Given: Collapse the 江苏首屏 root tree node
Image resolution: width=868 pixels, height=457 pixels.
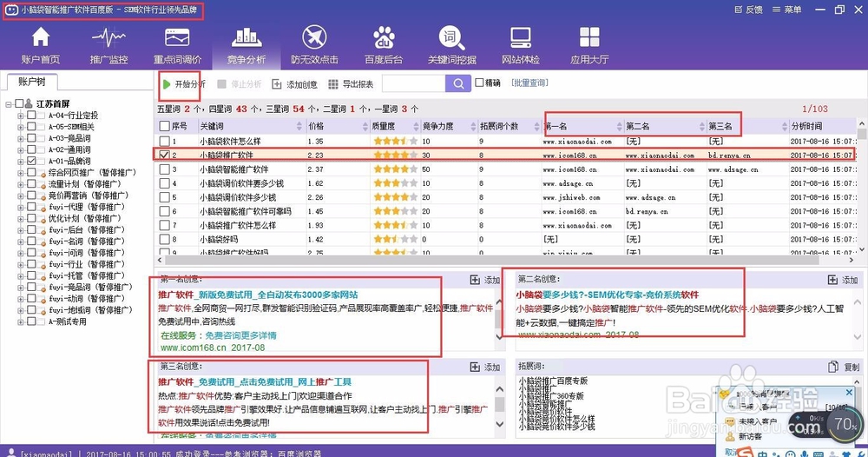Looking at the screenshot, I should (9, 104).
